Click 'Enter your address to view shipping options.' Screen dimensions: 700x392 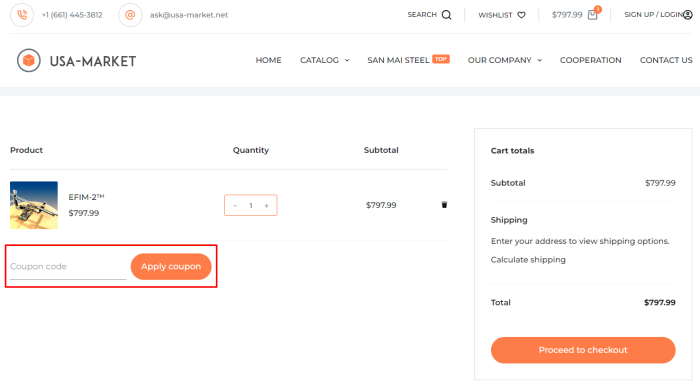click(x=580, y=241)
